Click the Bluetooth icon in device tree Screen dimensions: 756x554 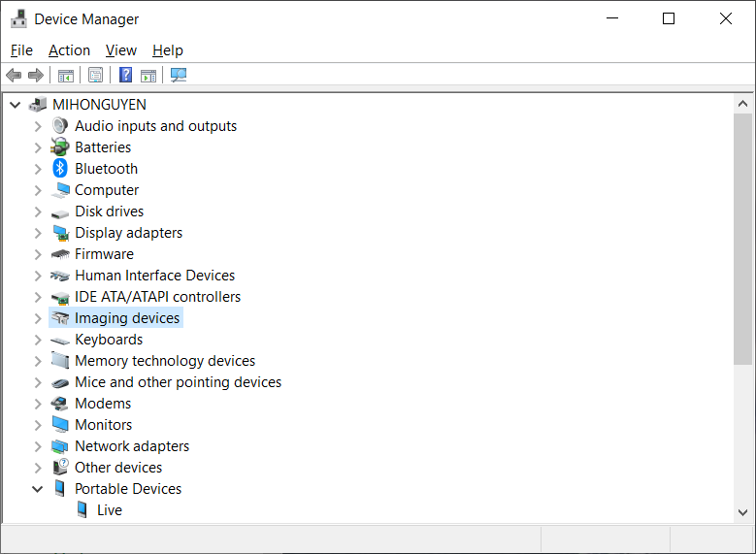(60, 169)
